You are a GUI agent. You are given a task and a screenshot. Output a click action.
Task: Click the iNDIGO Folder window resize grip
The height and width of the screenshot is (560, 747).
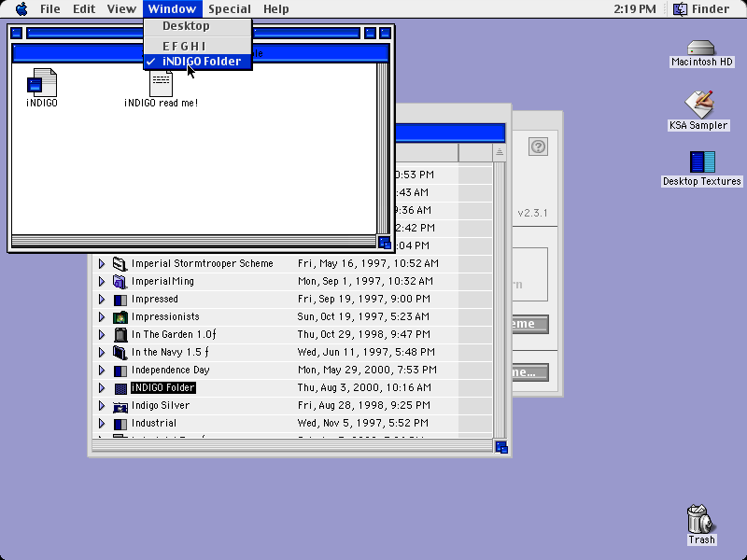385,243
